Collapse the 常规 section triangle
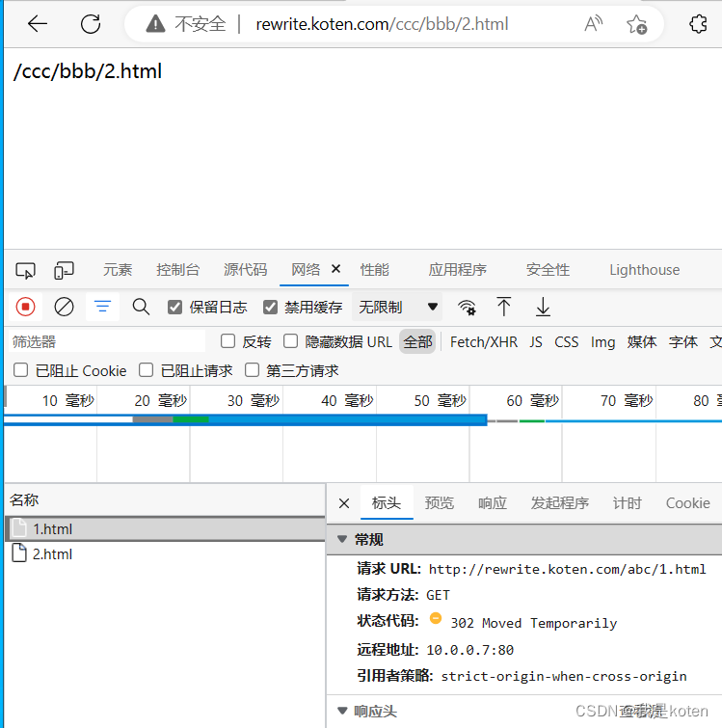Viewport: 722px width, 728px height. pos(342,539)
